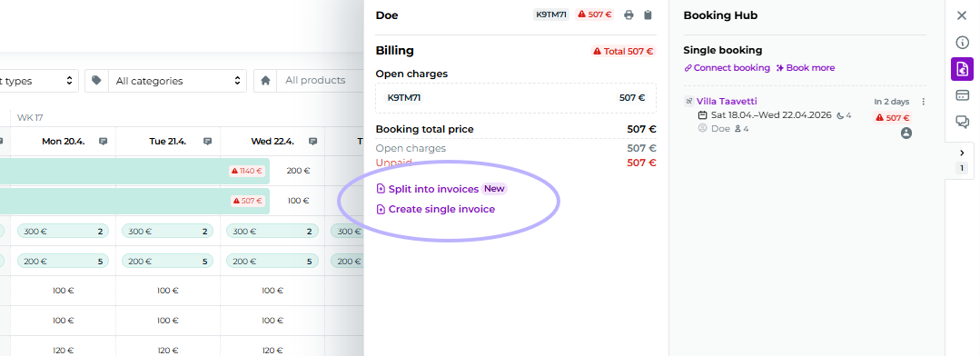Click the clipboard icon in Doe header

tap(648, 15)
